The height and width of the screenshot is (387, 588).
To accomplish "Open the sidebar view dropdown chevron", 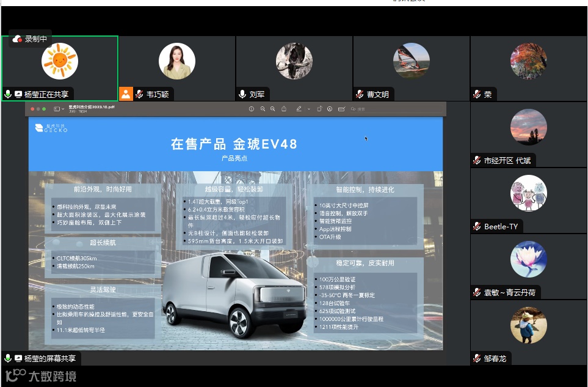I will [63, 109].
